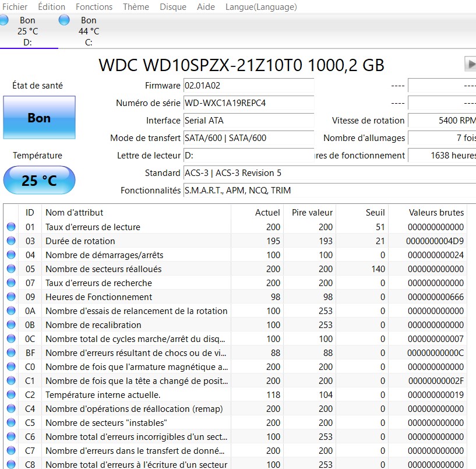The image size is (476, 469).
Task: Open the Disque menu
Action: point(172,6)
